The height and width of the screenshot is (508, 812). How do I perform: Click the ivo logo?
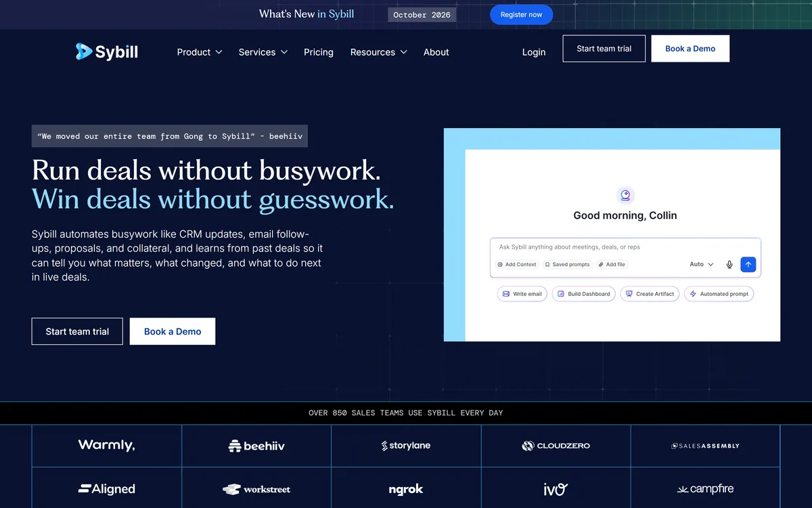coord(556,489)
